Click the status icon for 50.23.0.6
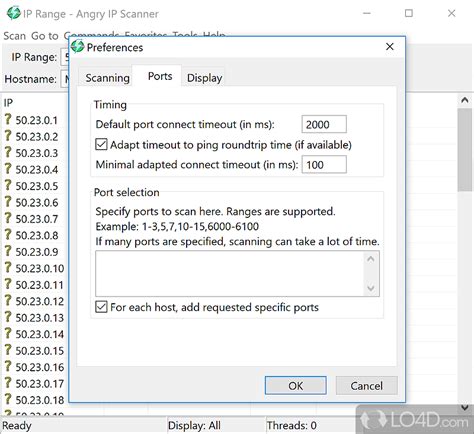Image resolution: width=474 pixels, height=434 pixels. click(x=8, y=202)
